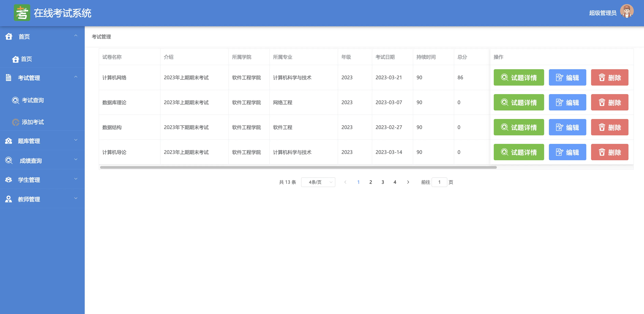Screen dimensions: 644x314
Task: Click the 前往 page number input
Action: click(439, 182)
